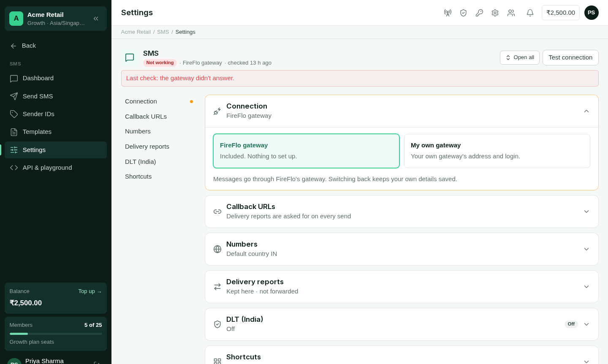608x364 pixels.
Task: Expand Delivery reports panel chevron
Action: coord(586,287)
